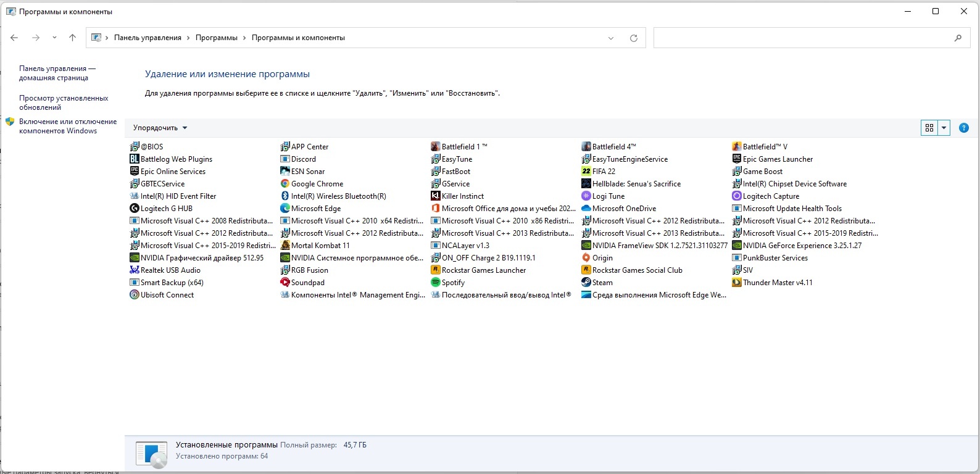Select APP Center entry
Screen dimensions: 980x474
[x=304, y=147]
